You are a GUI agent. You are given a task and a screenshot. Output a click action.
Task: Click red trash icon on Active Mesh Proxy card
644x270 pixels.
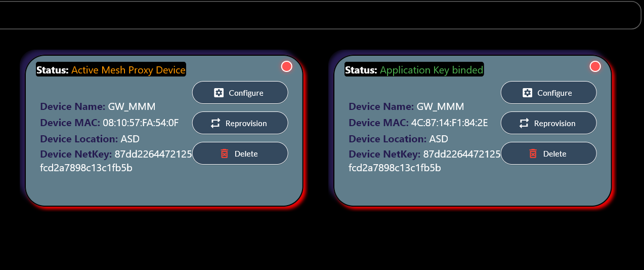[225, 153]
